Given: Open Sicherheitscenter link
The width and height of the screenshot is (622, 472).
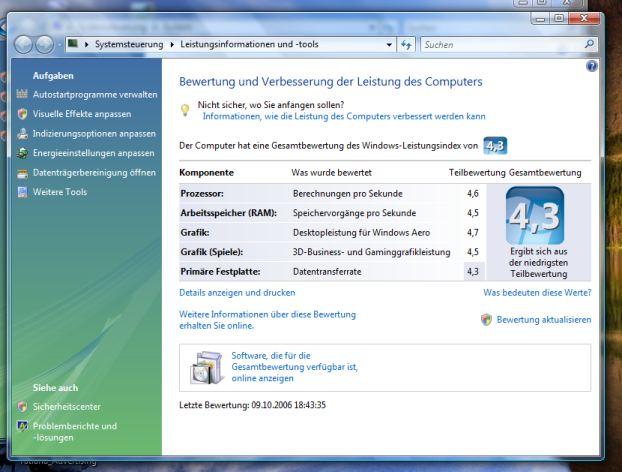Looking at the screenshot, I should click(x=67, y=407).
